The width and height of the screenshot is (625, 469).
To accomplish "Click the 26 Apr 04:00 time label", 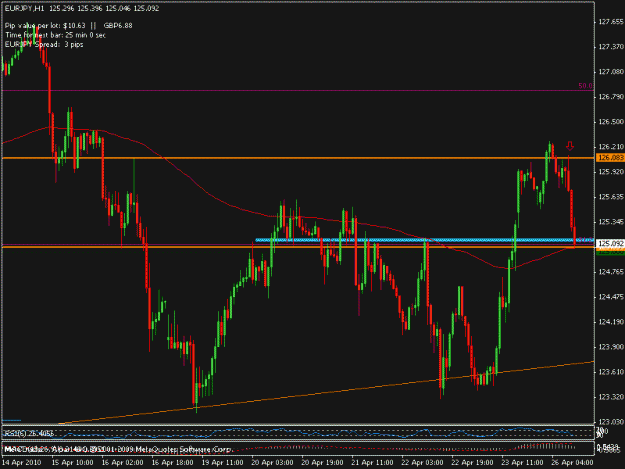I will [x=572, y=463].
